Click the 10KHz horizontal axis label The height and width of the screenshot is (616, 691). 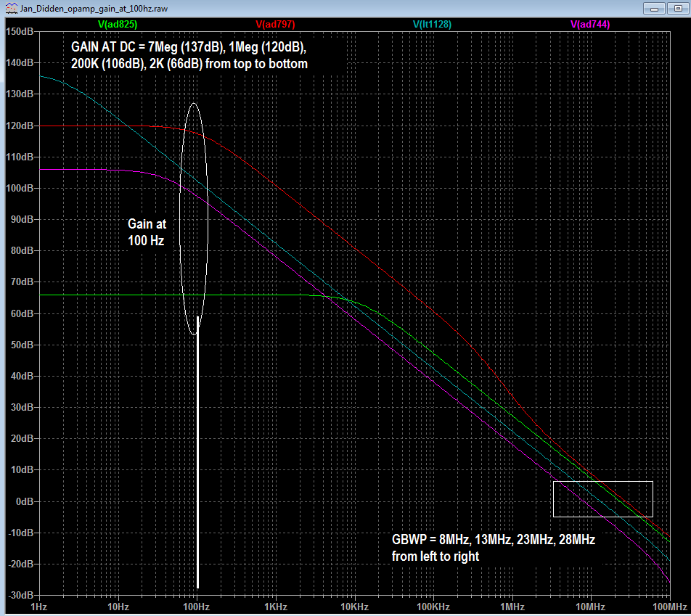pos(355,607)
